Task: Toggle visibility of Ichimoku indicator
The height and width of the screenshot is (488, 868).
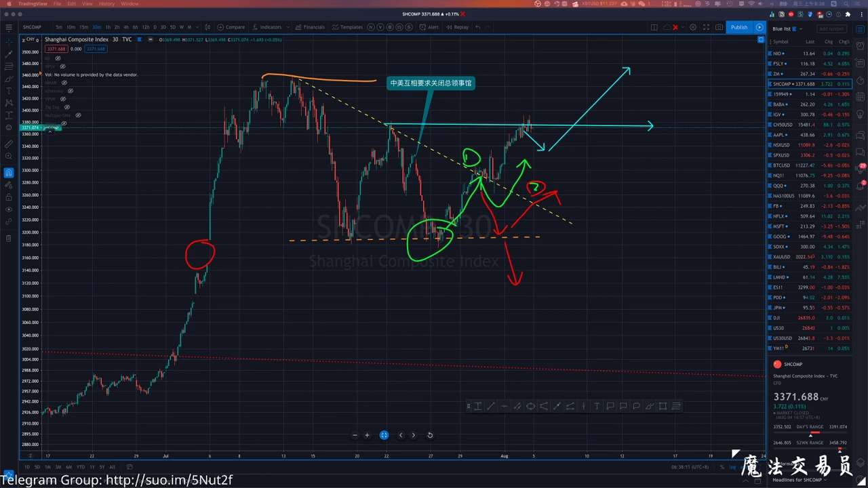Action: point(71,91)
